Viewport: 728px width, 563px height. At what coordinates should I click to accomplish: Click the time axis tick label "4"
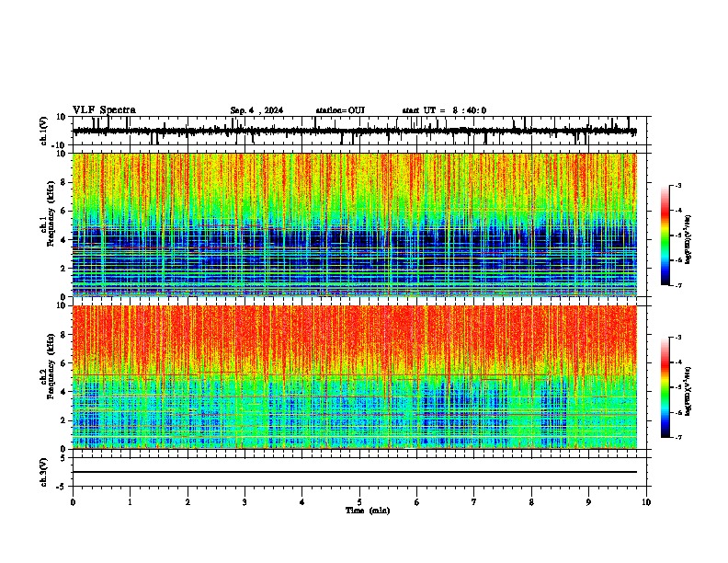(x=302, y=502)
